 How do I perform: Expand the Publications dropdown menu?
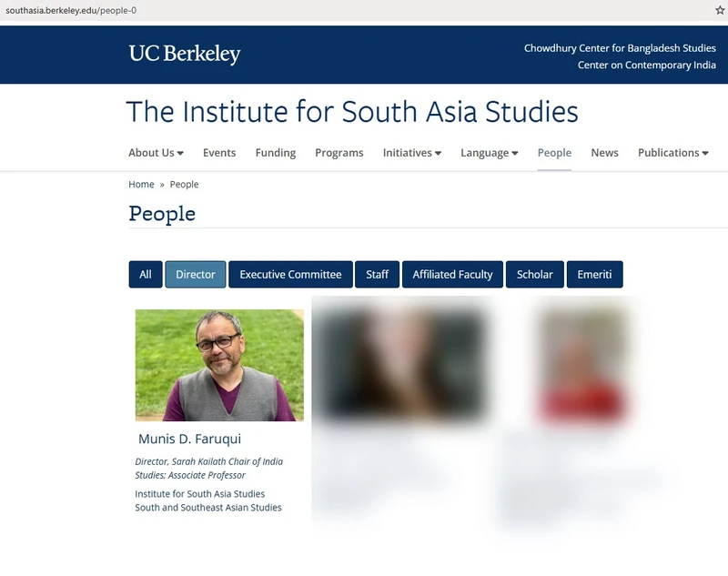coord(672,153)
